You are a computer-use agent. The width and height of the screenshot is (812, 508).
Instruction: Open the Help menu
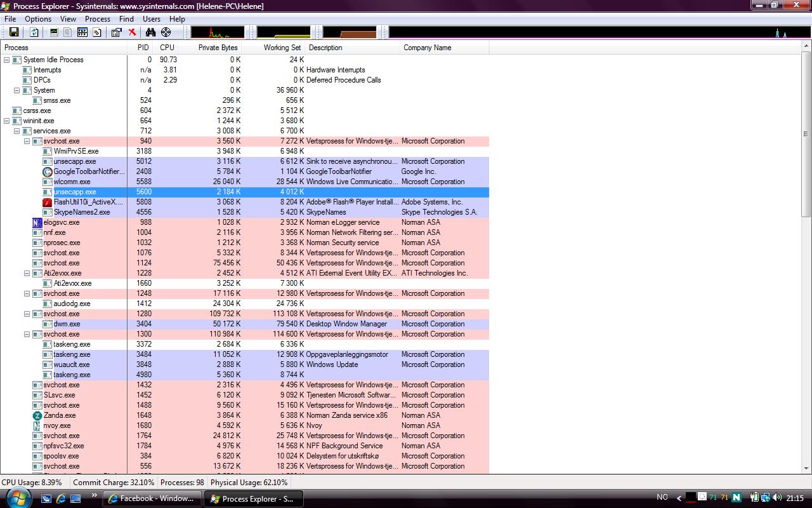177,19
